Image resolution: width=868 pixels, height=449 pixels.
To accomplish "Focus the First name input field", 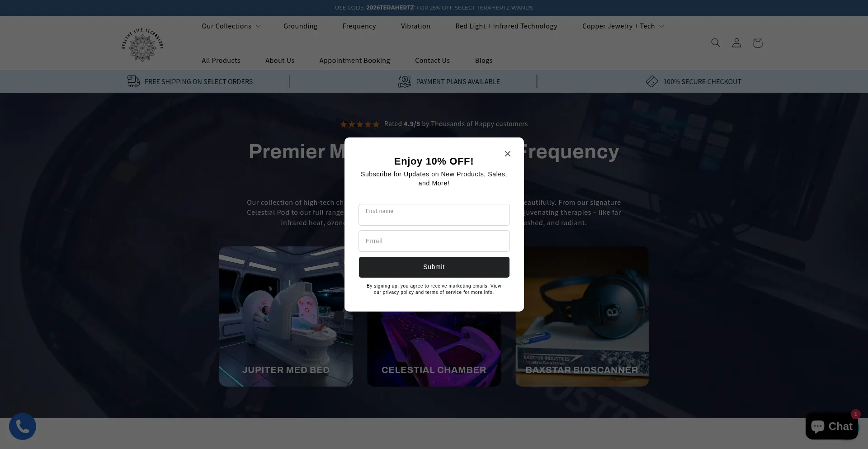I will 434,215.
